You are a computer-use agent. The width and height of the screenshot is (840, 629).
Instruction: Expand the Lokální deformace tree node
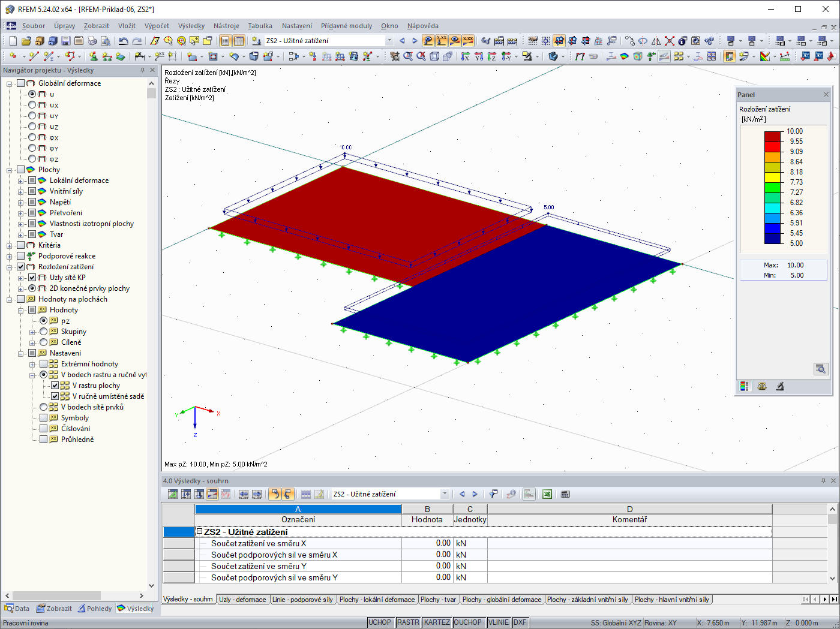[21, 181]
